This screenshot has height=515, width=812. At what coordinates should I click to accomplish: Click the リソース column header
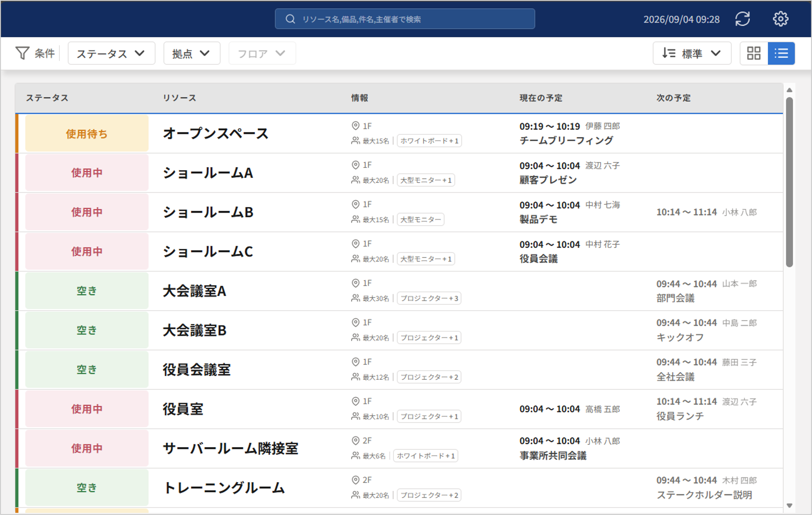tap(179, 98)
